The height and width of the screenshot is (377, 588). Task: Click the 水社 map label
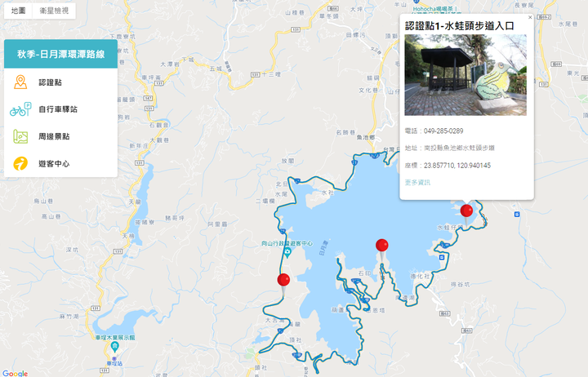[327, 193]
